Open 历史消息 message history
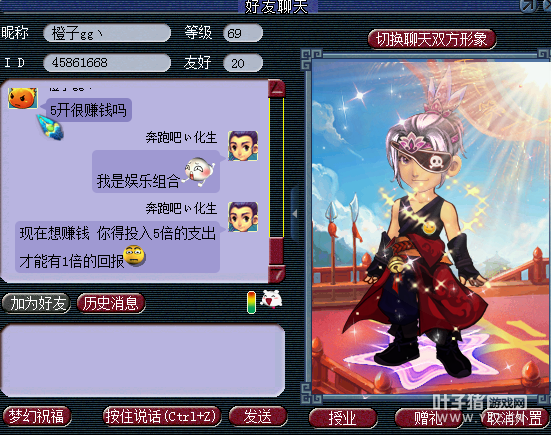This screenshot has width=551, height=435. point(111,303)
